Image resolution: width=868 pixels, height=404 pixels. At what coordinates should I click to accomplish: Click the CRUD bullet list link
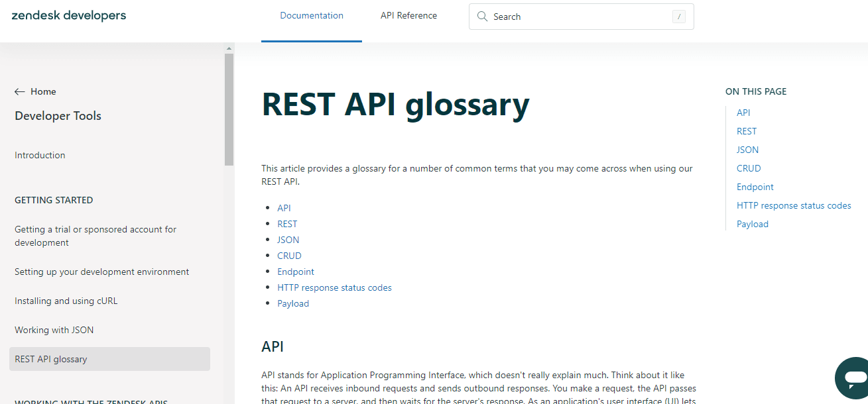(x=289, y=255)
